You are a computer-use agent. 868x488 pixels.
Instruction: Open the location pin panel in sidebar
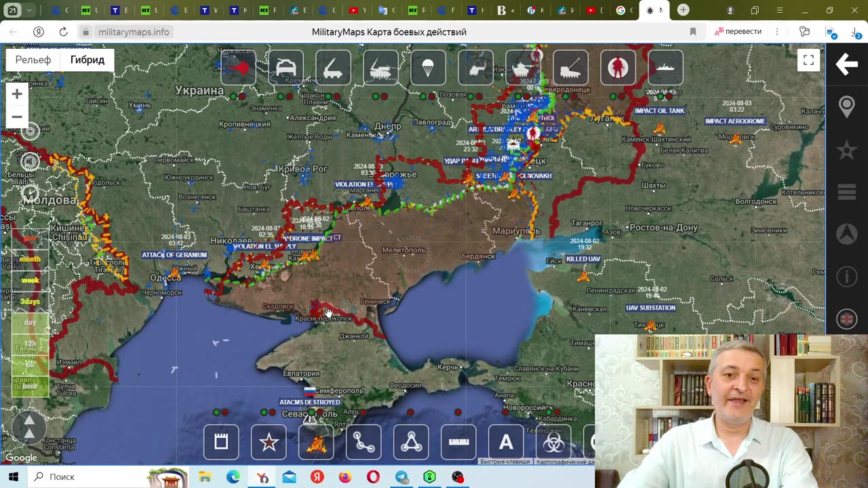847,107
